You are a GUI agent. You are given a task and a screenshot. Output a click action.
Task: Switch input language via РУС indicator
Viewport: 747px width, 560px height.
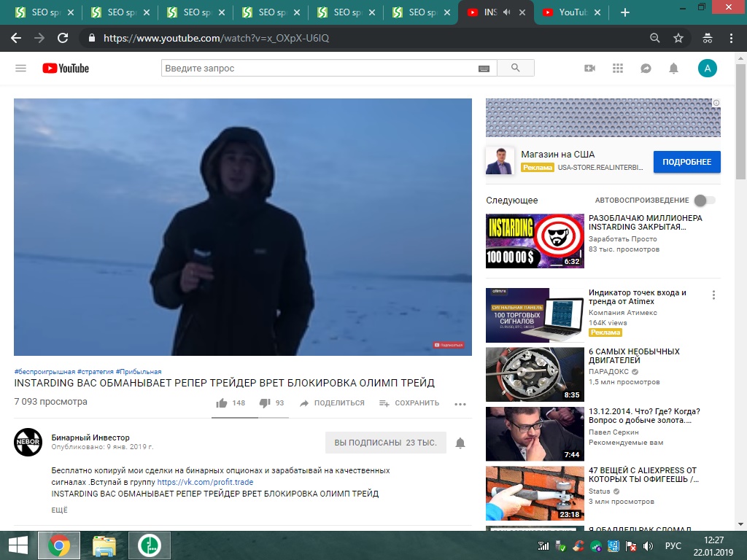[x=673, y=546]
